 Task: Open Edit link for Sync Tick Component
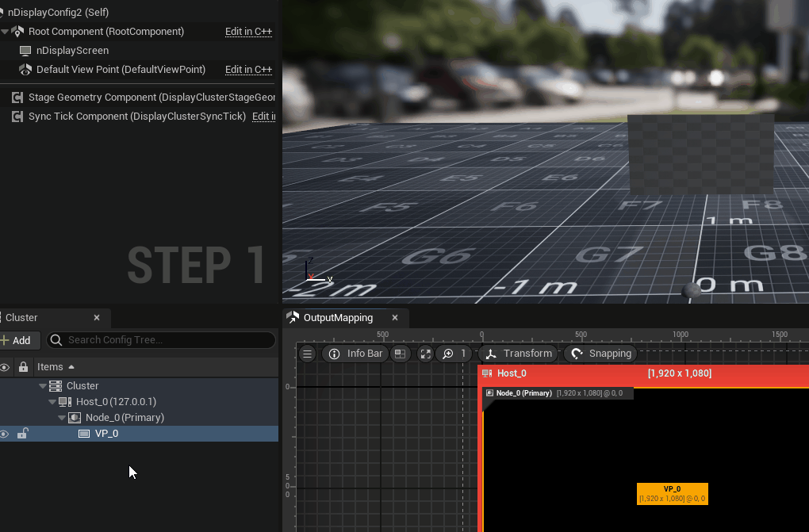pyautogui.click(x=263, y=117)
